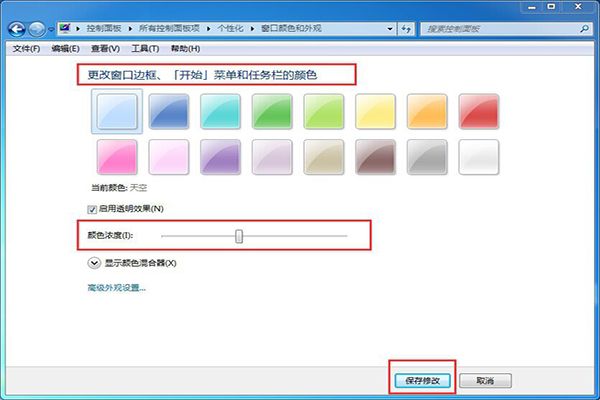Select the chocolate brown color swatch

[x=375, y=157]
